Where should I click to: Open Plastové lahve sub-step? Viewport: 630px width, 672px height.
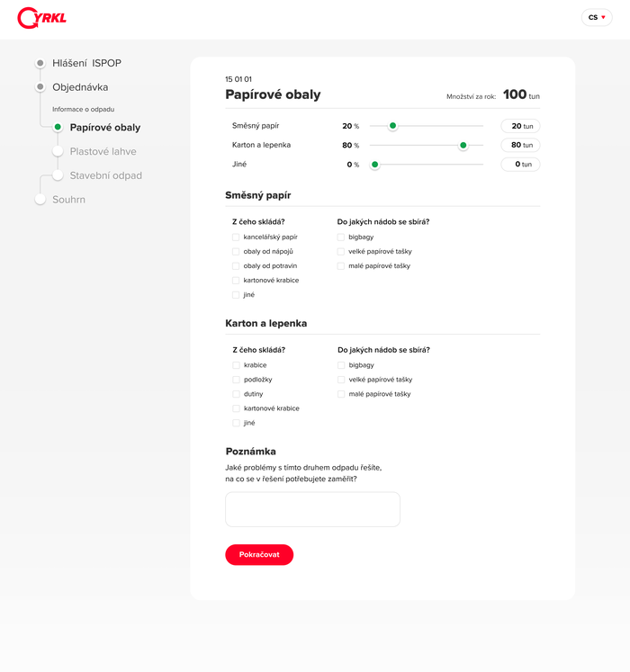(x=103, y=152)
